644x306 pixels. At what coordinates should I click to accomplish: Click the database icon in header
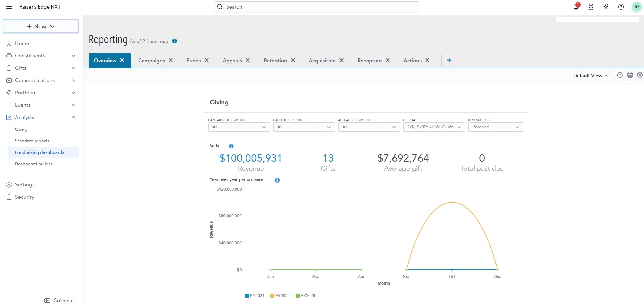point(591,7)
